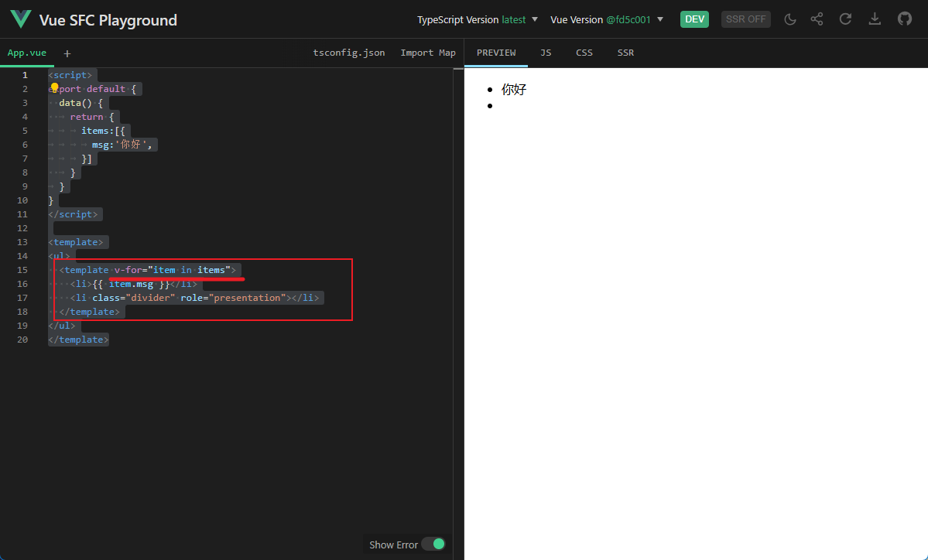
Task: Open tsconfig.json file
Action: (x=349, y=53)
